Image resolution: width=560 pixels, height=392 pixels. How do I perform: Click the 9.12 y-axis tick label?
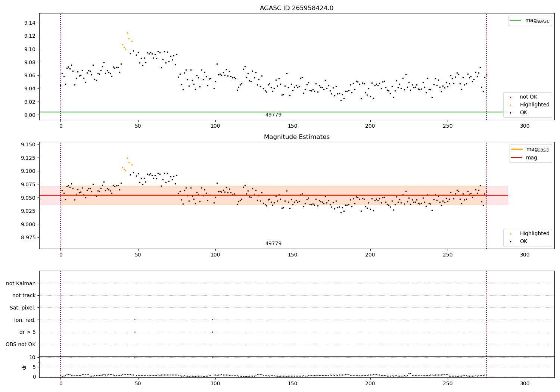[29, 36]
